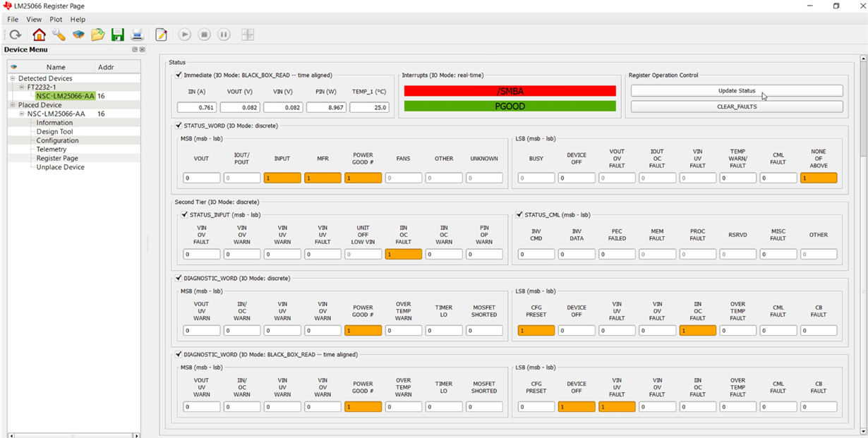Click the PIN (W) value field
Screen dimensions: 868x438
[x=326, y=107]
